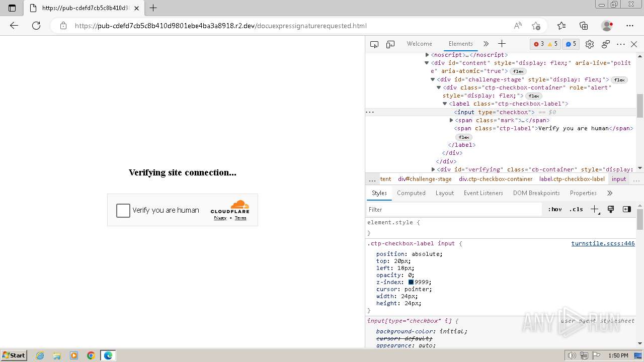
Task: Click into the styles Filter field
Action: pos(454,209)
